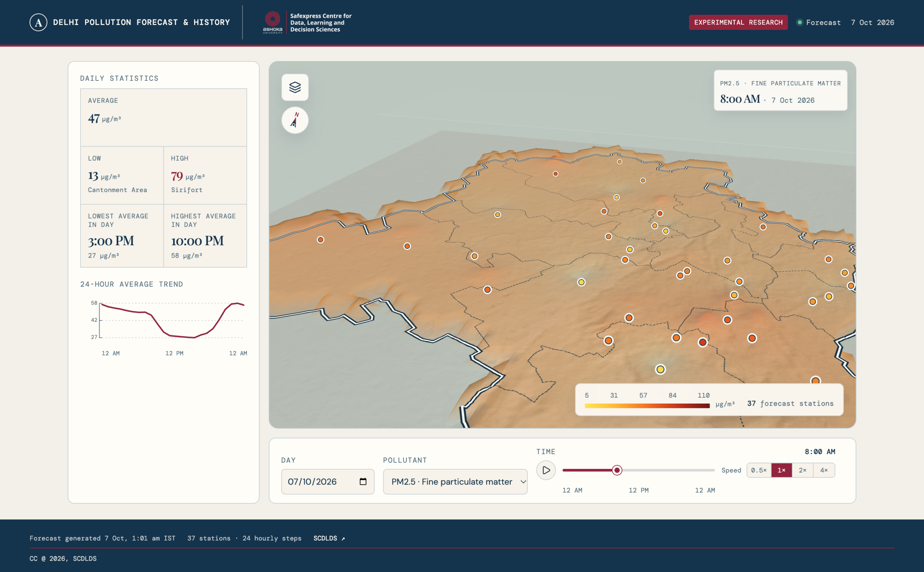Open the calendar picker in the Day field

click(x=363, y=481)
